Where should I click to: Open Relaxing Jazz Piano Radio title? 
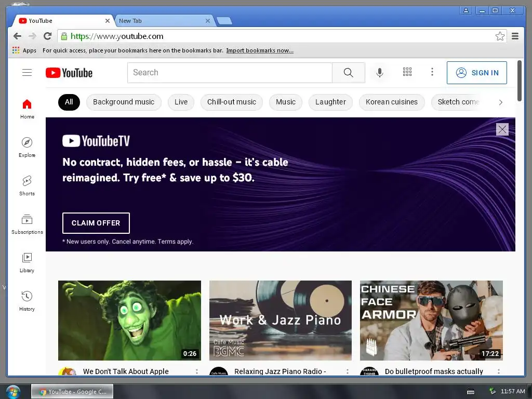pos(280,371)
